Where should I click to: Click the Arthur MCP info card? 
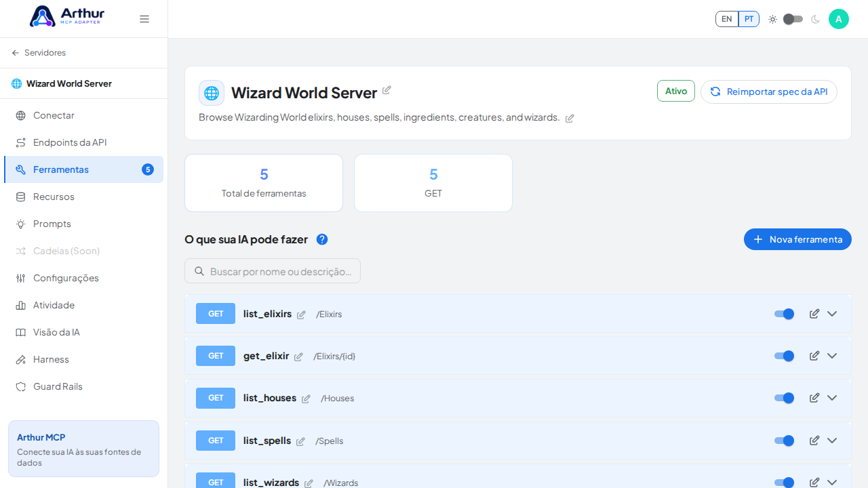83,449
